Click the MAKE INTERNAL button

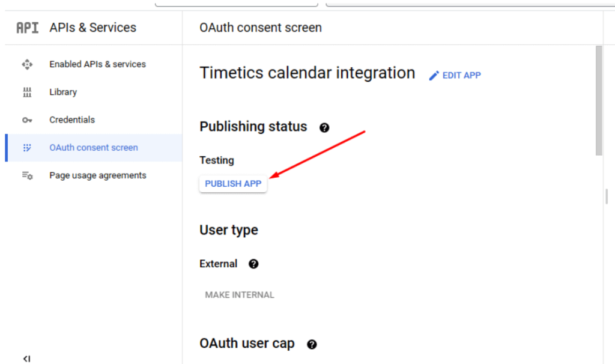coord(240,295)
